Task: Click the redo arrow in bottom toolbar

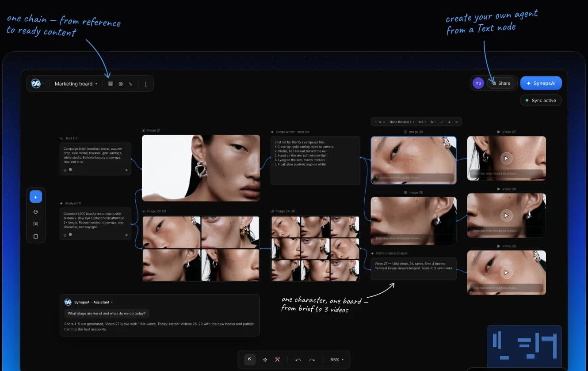Action: pos(312,360)
